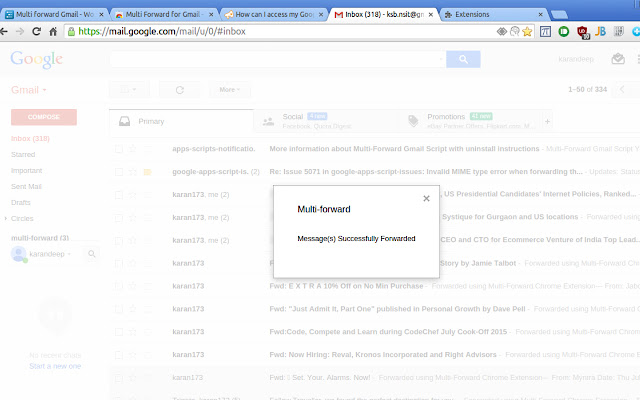The height and width of the screenshot is (400, 640).
Task: Click the karandeep account name
Action: (576, 59)
